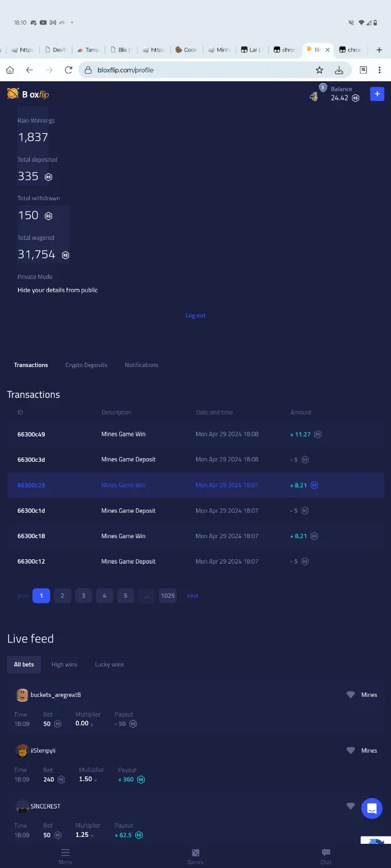Open the bottom Chat icon
Viewport: 391px width, 868px height.
click(326, 852)
